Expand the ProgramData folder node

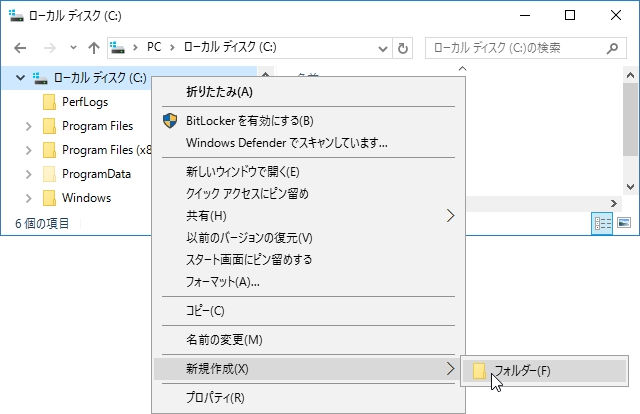click(x=29, y=174)
